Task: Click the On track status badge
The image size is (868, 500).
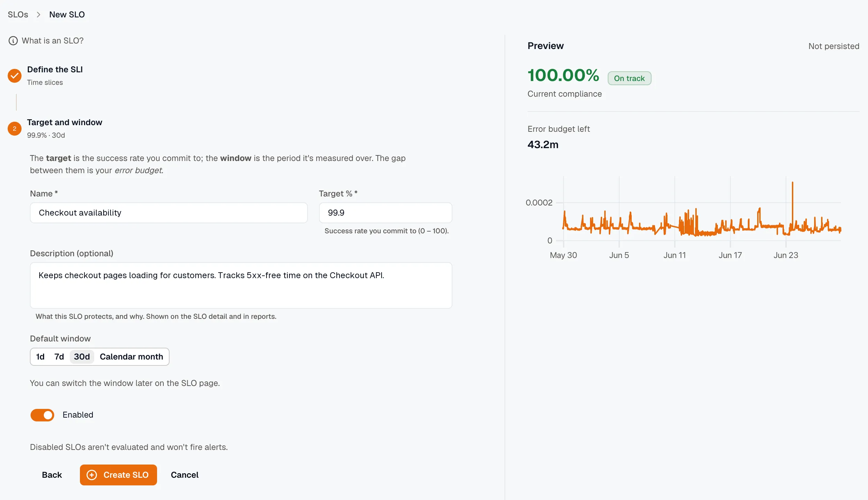Action: click(629, 78)
